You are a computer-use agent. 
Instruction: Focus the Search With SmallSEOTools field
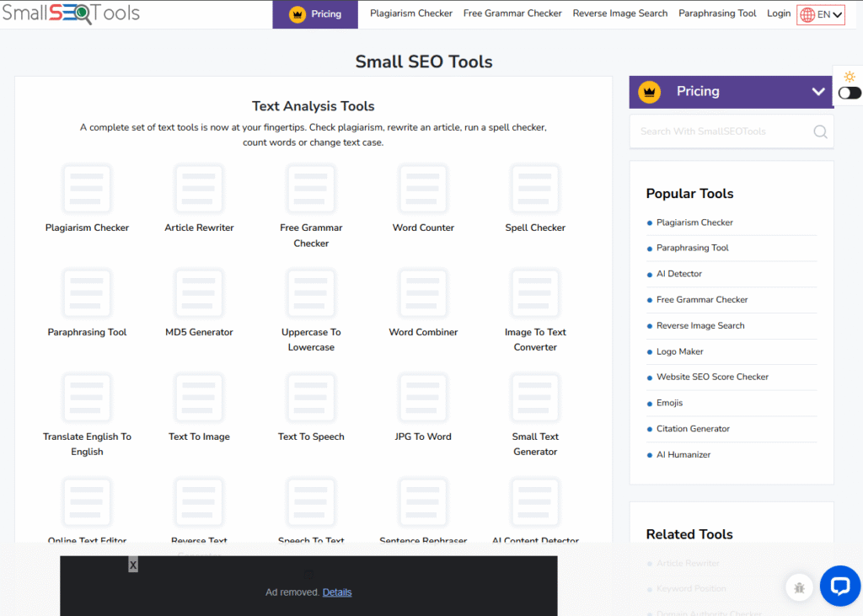tap(732, 131)
